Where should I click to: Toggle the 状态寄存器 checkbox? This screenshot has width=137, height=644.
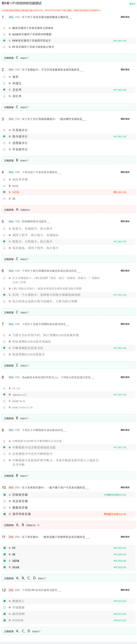(5, 501)
